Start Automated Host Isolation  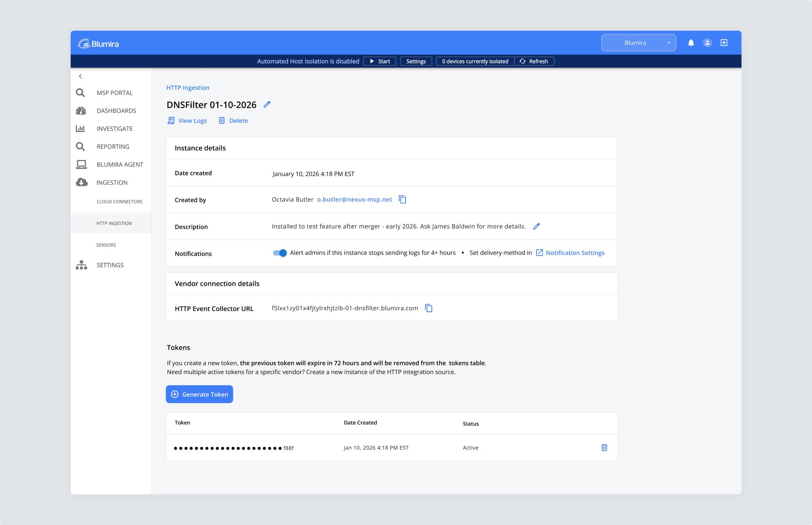click(x=380, y=61)
